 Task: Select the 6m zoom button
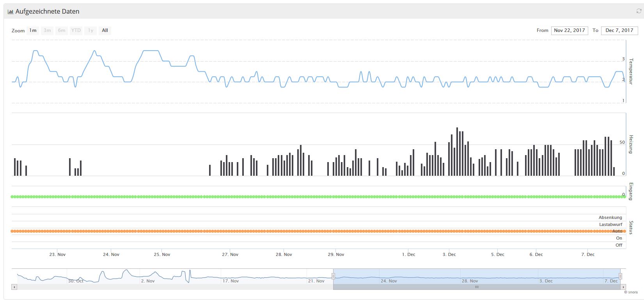tap(62, 30)
